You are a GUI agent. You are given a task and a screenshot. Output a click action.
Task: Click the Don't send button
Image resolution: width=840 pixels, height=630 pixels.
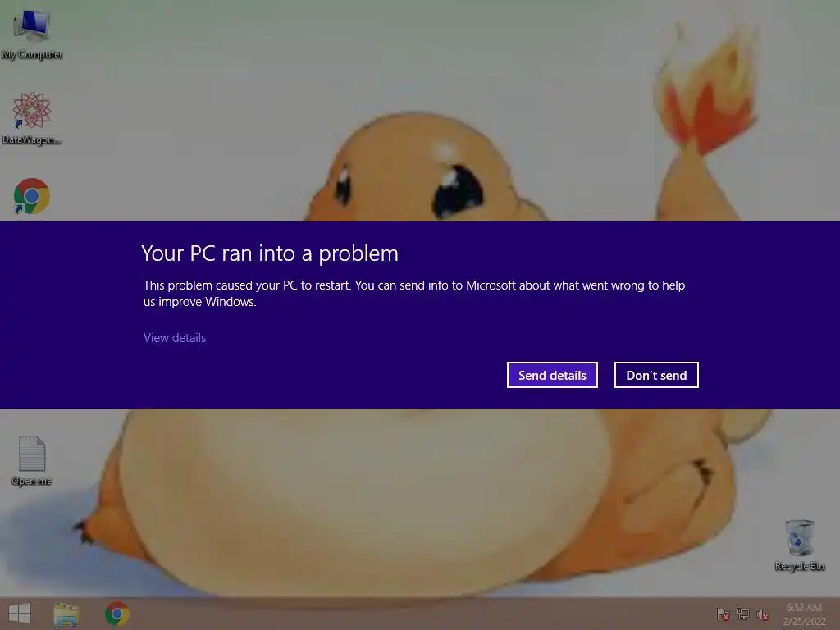pos(656,375)
